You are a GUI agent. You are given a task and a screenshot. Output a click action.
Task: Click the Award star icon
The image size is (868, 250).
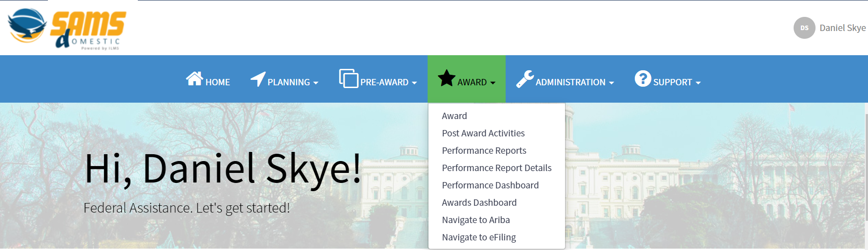[x=446, y=78]
